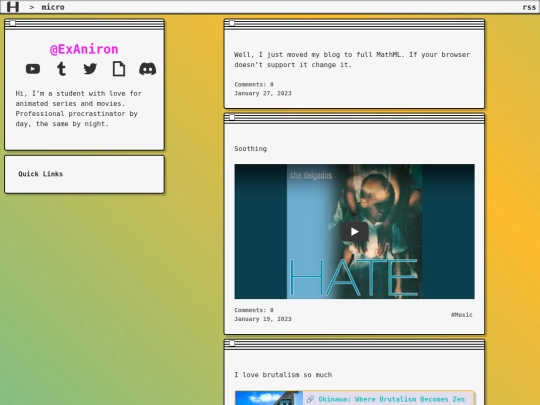Open Comments: 0 on Soothing post
The height and width of the screenshot is (405, 540).
pyautogui.click(x=254, y=310)
